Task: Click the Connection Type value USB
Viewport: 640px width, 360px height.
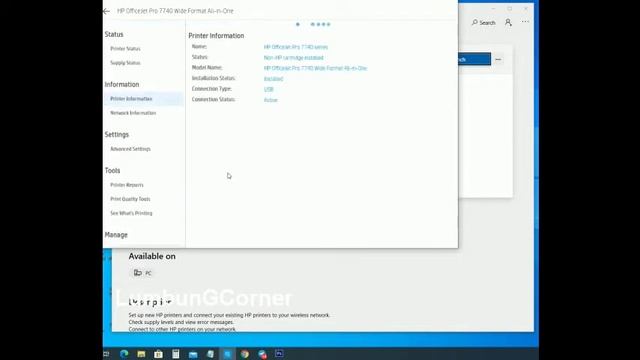Action: 269,89
